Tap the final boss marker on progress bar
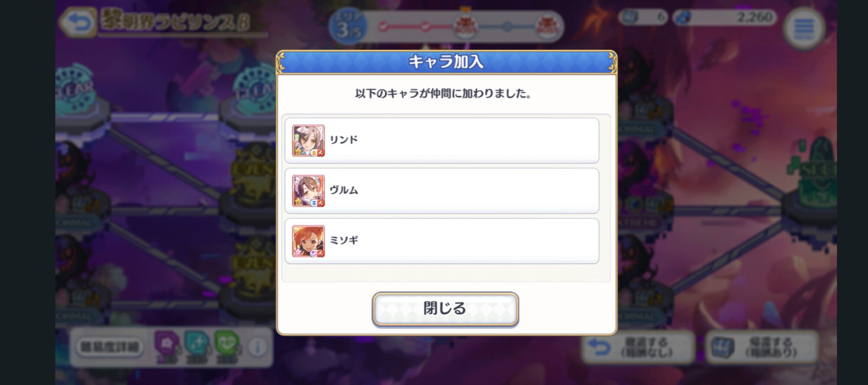 (548, 26)
